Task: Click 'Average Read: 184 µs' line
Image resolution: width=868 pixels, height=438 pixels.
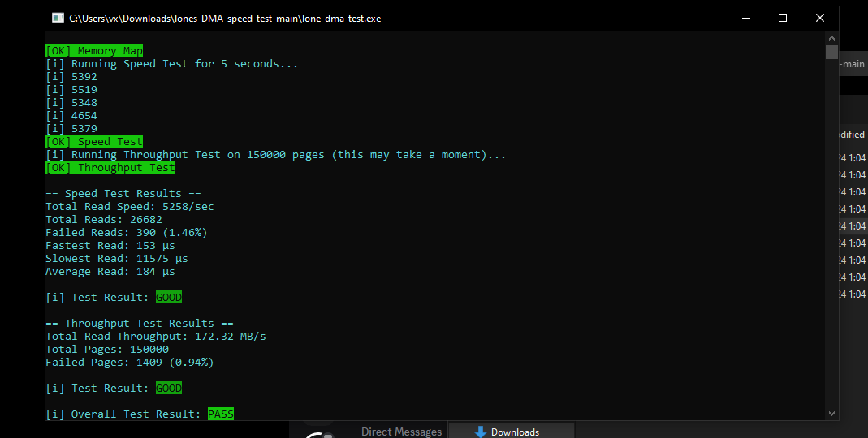Action: 110,272
